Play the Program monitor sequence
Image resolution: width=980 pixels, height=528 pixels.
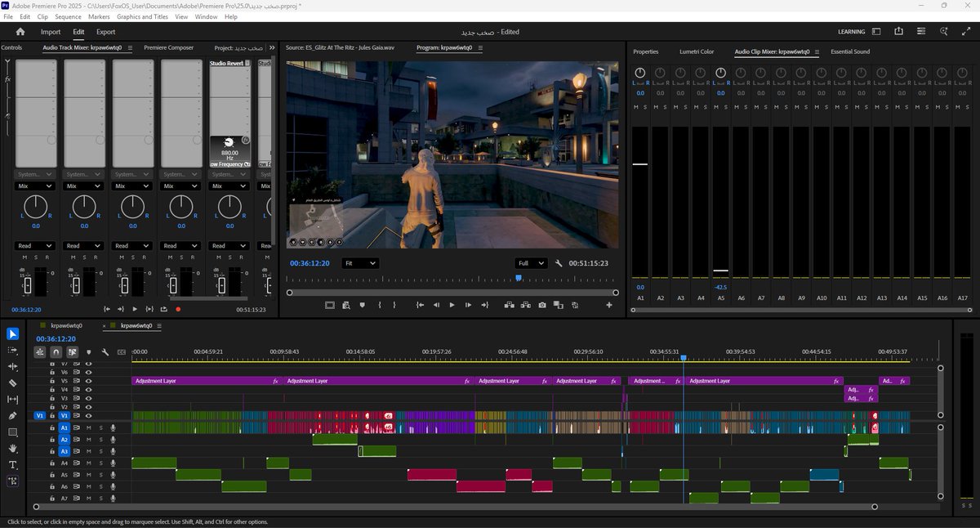(452, 305)
